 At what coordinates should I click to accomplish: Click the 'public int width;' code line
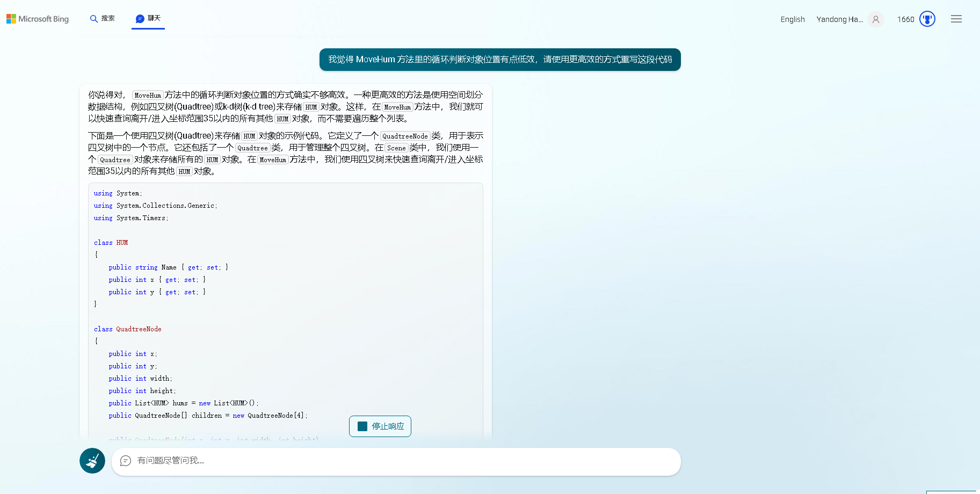tap(141, 379)
